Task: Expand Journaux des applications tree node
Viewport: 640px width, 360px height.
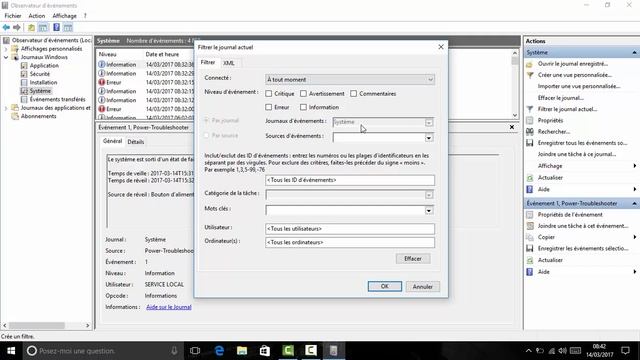Action: tap(6, 108)
